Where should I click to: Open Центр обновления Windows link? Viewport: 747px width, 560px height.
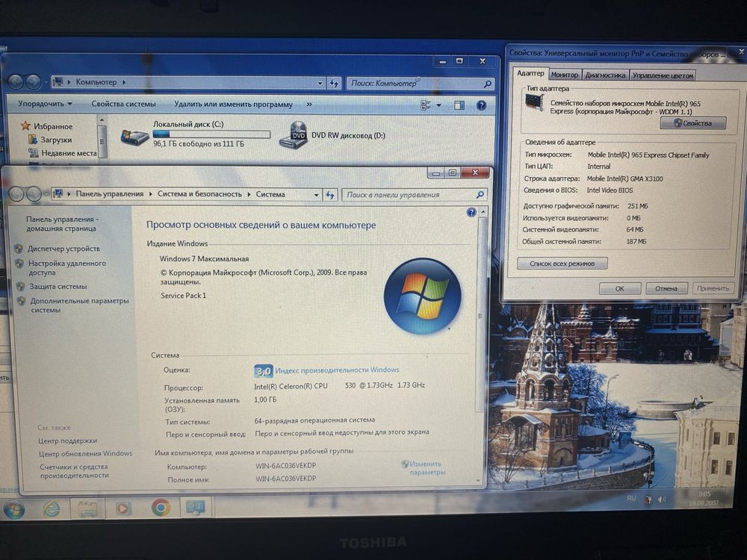tap(86, 453)
